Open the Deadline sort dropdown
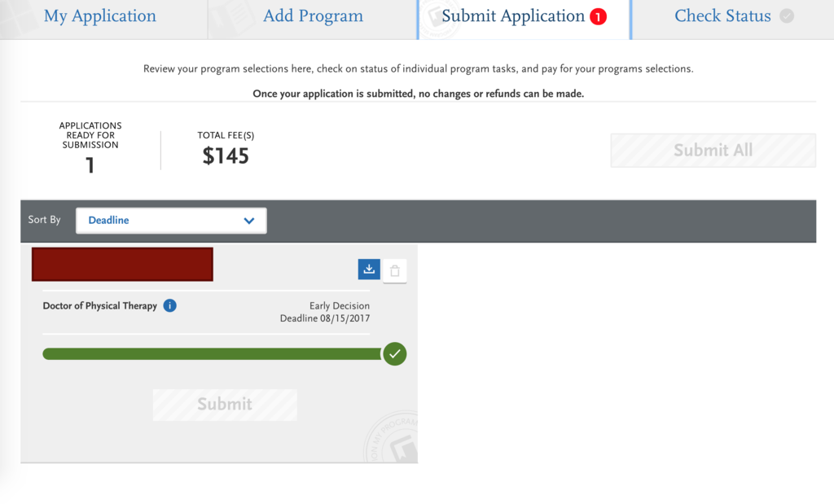Viewport: 834px width, 504px height. [171, 221]
